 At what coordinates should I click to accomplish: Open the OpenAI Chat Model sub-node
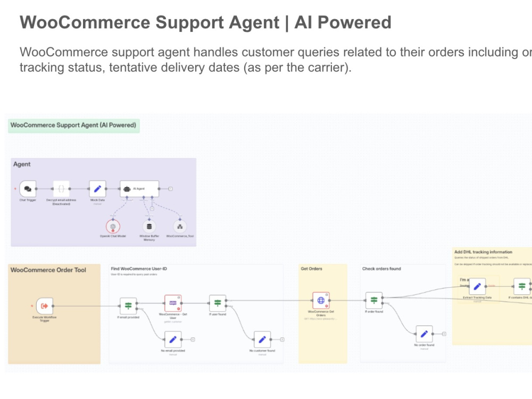[x=113, y=226]
